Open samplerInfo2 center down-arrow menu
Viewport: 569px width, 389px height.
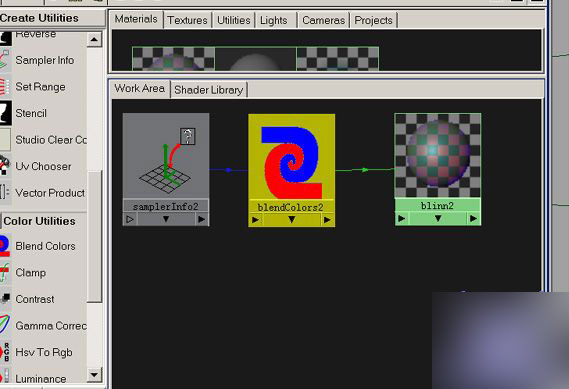tap(166, 219)
